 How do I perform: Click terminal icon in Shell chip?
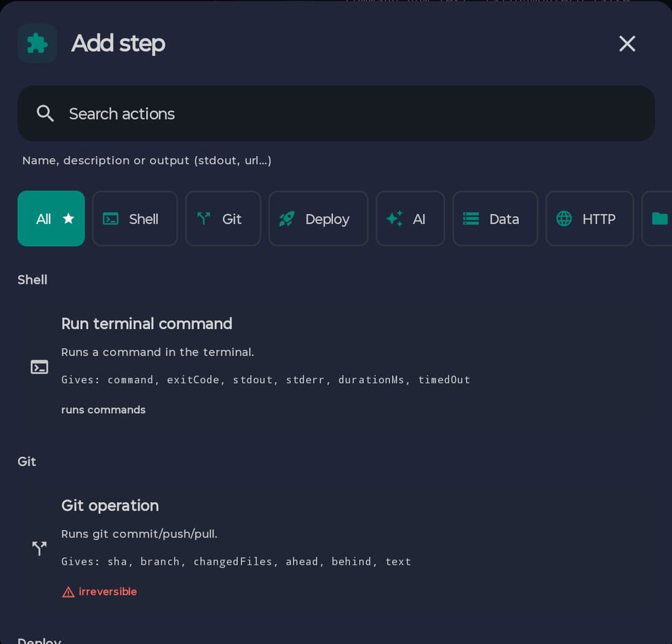pyautogui.click(x=111, y=219)
